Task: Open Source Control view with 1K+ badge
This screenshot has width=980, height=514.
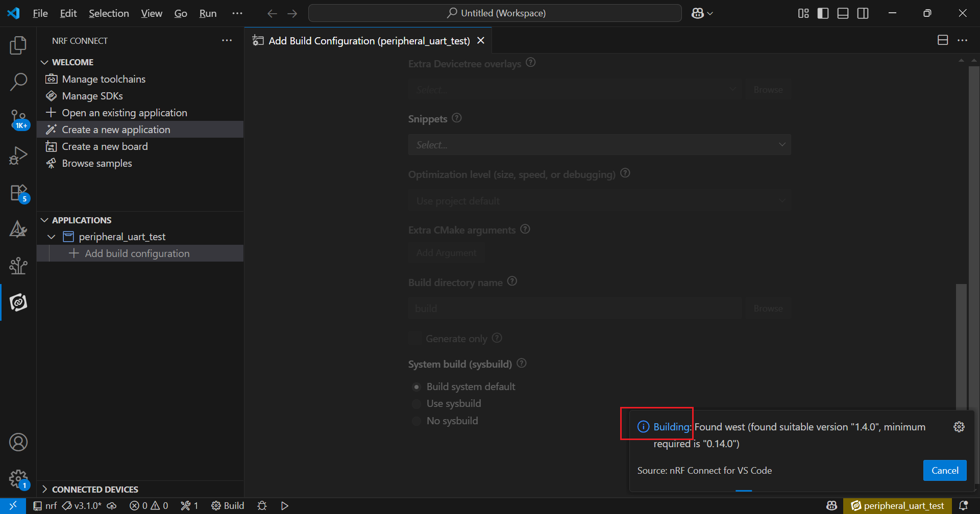Action: pyautogui.click(x=18, y=119)
